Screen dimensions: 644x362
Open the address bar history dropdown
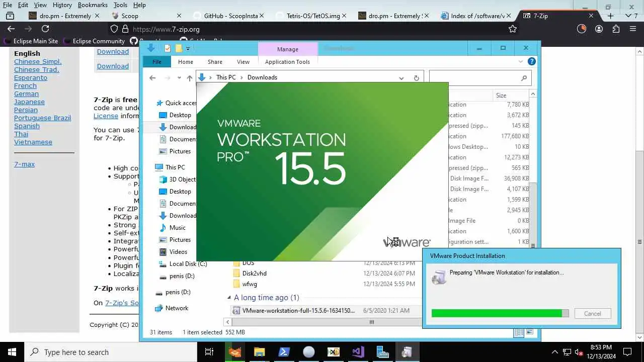401,78
